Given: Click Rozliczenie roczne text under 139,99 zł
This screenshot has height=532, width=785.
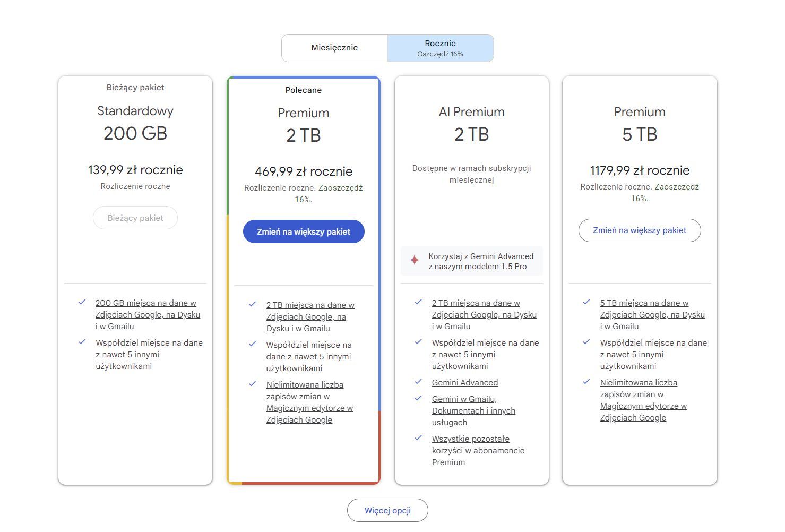Looking at the screenshot, I should click(x=135, y=186).
